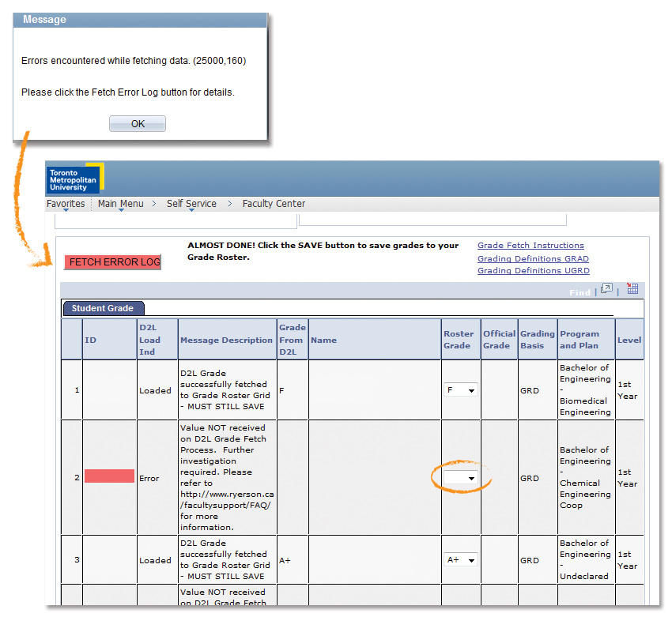Click the redacted red ID cell in row 2
The width and height of the screenshot is (672, 632).
[x=109, y=476]
